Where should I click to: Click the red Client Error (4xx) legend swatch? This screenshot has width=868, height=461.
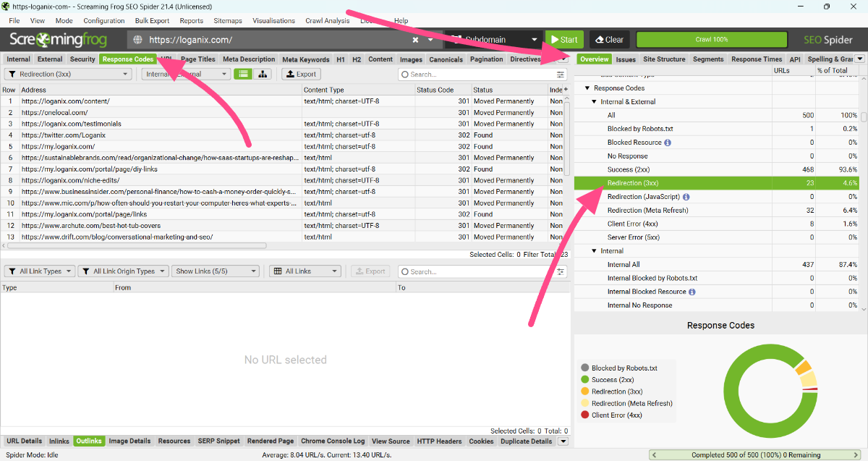click(x=584, y=415)
